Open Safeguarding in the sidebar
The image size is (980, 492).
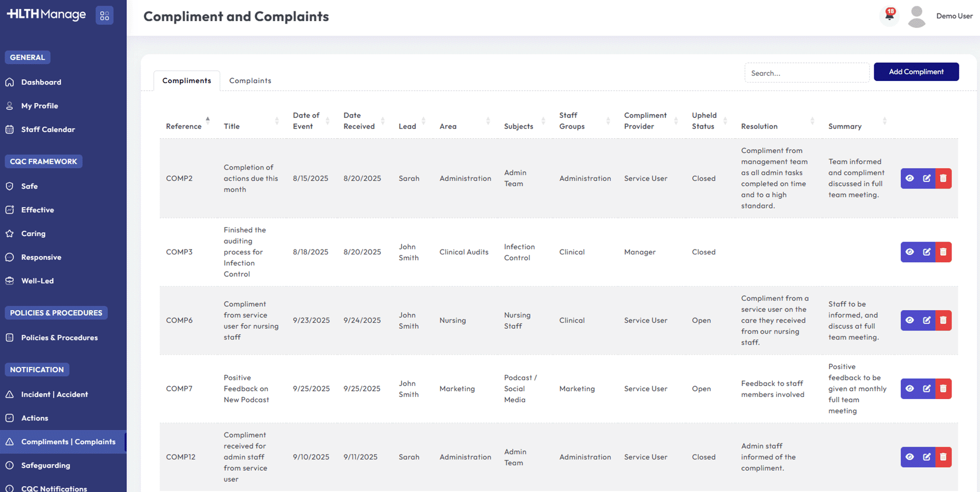(45, 465)
